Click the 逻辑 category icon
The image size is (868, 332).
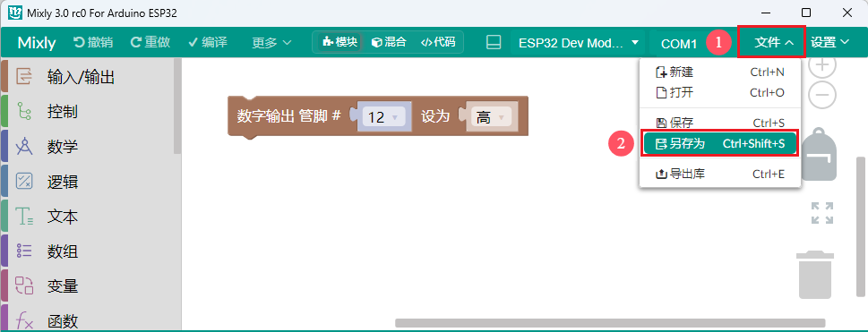click(x=24, y=182)
